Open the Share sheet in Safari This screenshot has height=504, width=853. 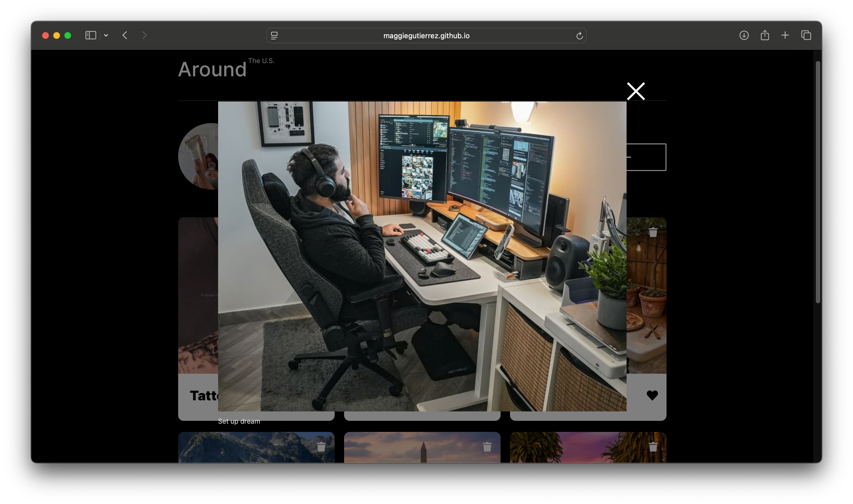click(x=765, y=35)
